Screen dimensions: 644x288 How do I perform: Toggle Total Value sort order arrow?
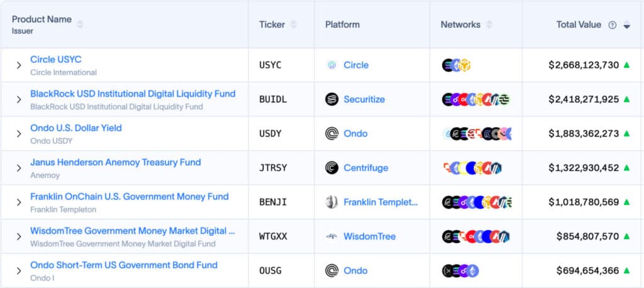click(x=626, y=26)
